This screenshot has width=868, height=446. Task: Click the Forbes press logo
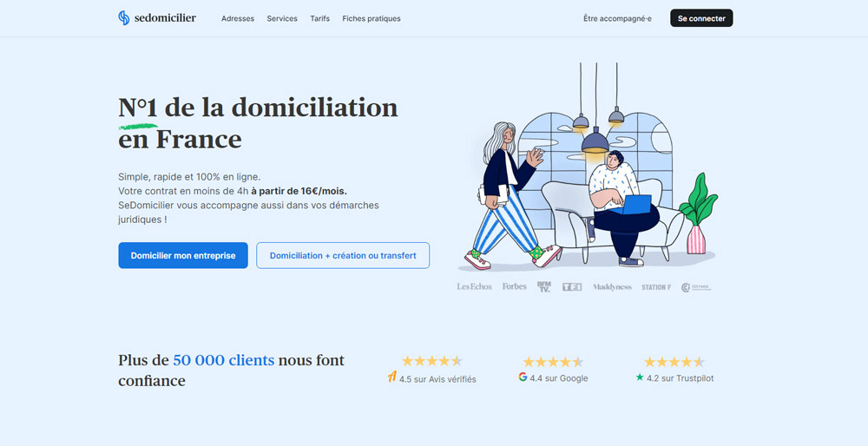point(514,286)
